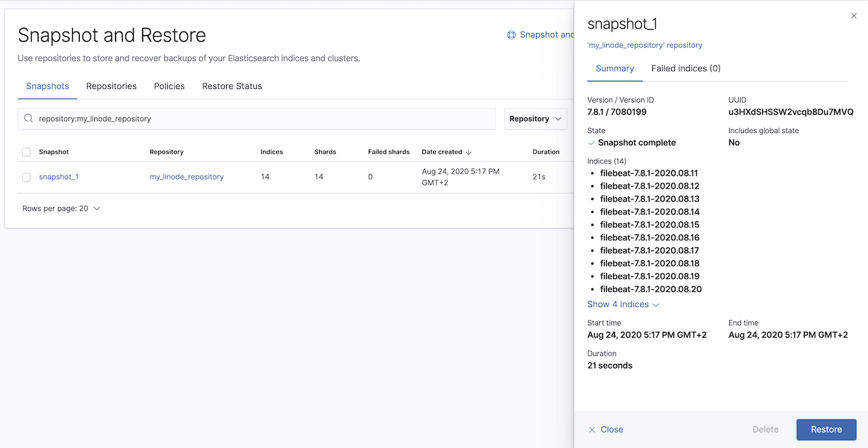Expand Show 4 indices

tap(623, 305)
